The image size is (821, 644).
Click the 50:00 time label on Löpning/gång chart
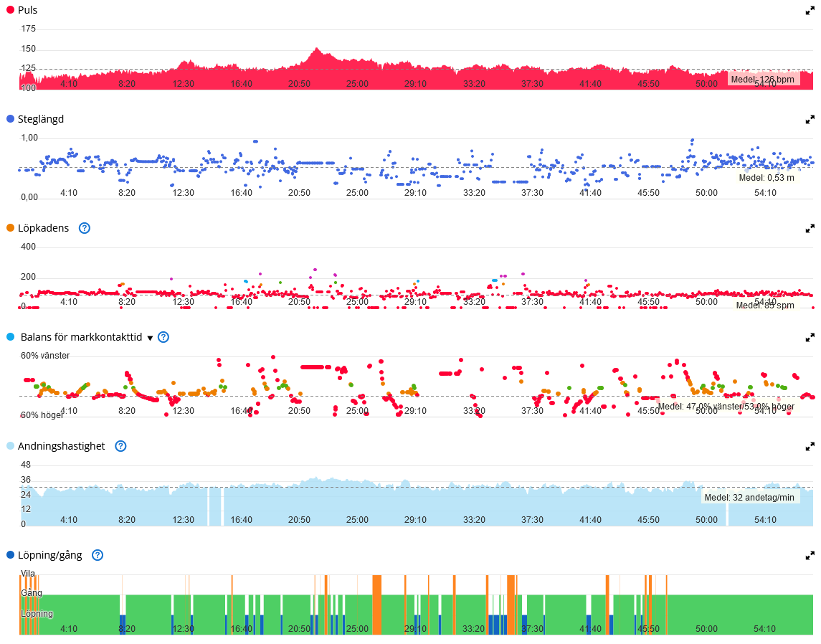(706, 628)
